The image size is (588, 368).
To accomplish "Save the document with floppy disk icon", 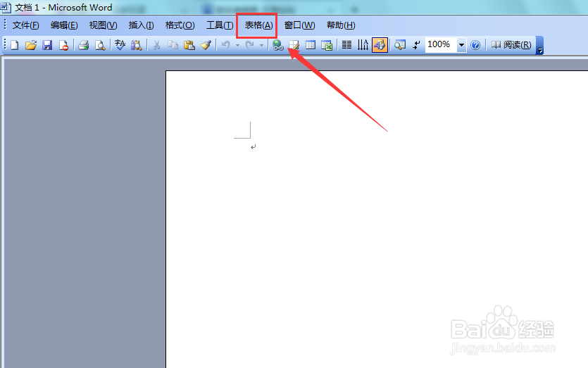I will point(47,45).
